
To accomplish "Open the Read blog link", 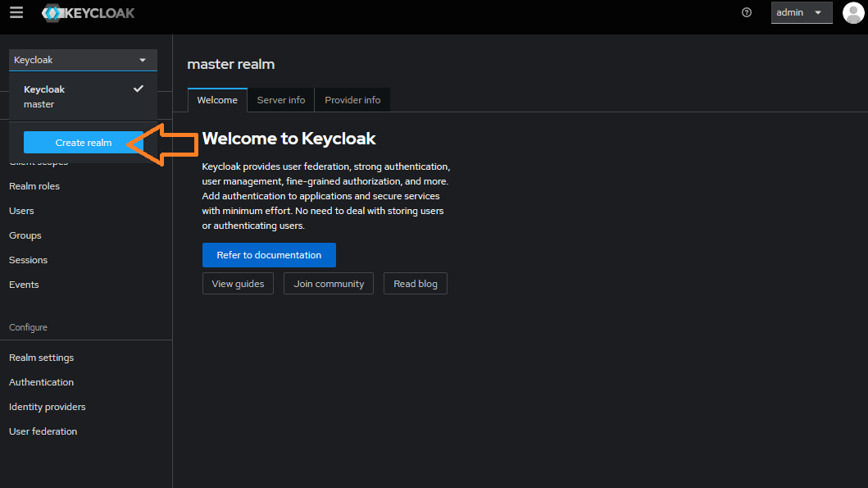I will coord(416,284).
